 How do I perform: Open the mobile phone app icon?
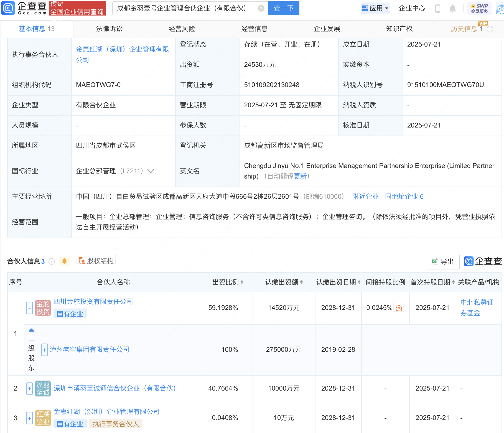pos(438,9)
